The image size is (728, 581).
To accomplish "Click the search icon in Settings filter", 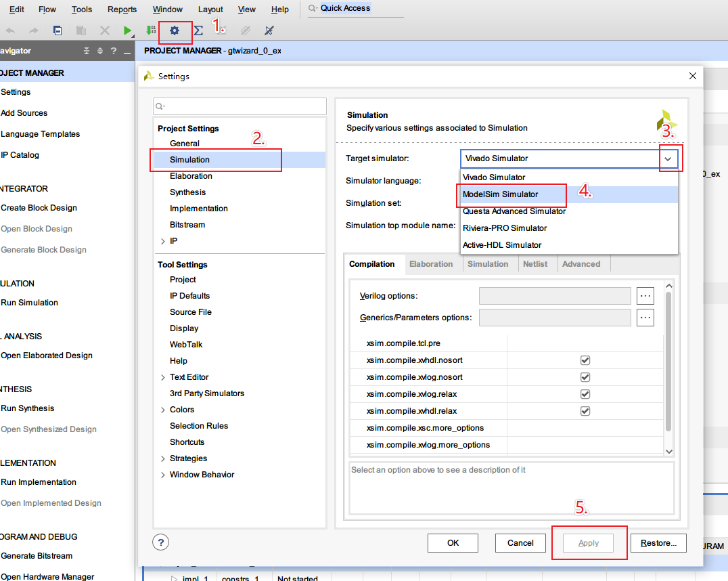I will coord(160,106).
